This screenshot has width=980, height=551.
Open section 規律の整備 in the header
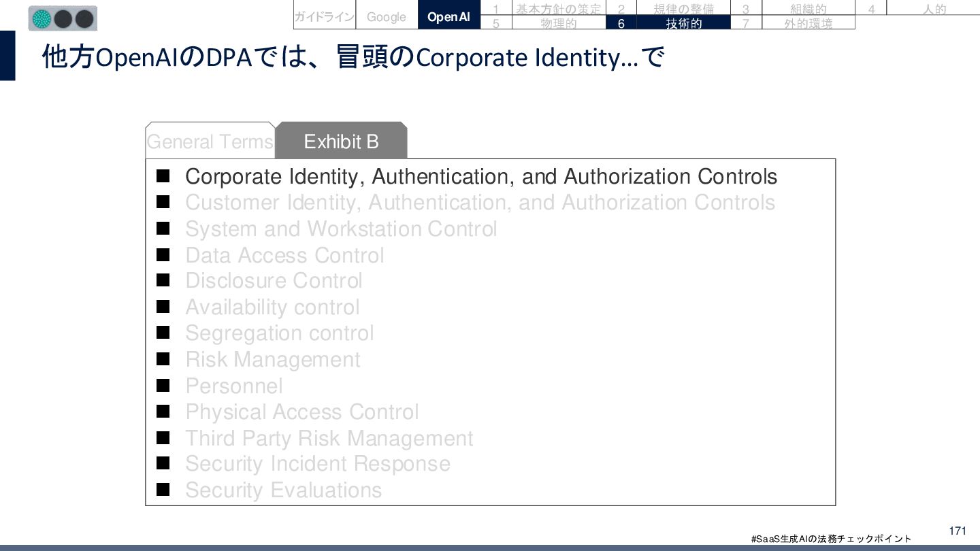pos(683,9)
